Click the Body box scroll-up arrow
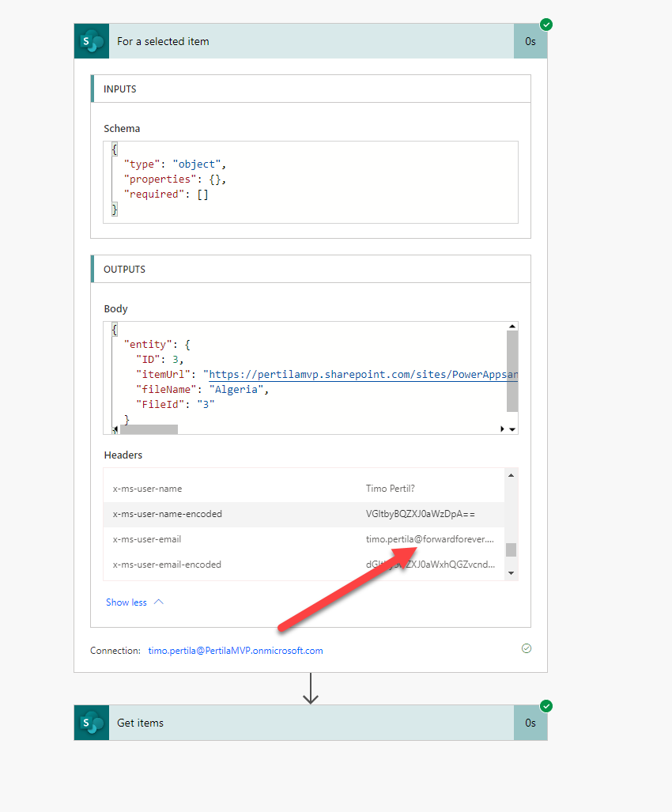672x812 pixels. [512, 327]
